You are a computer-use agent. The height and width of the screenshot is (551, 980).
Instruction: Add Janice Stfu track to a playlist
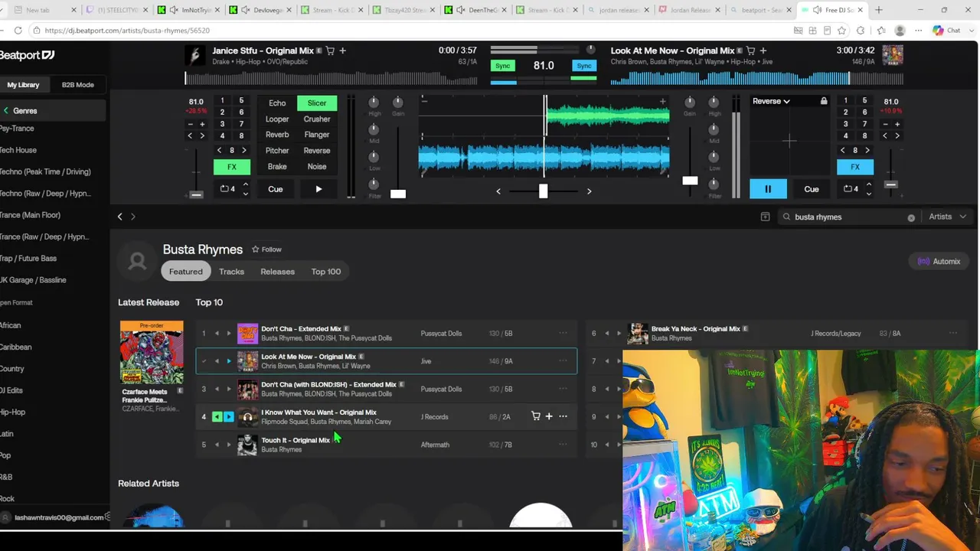[342, 51]
